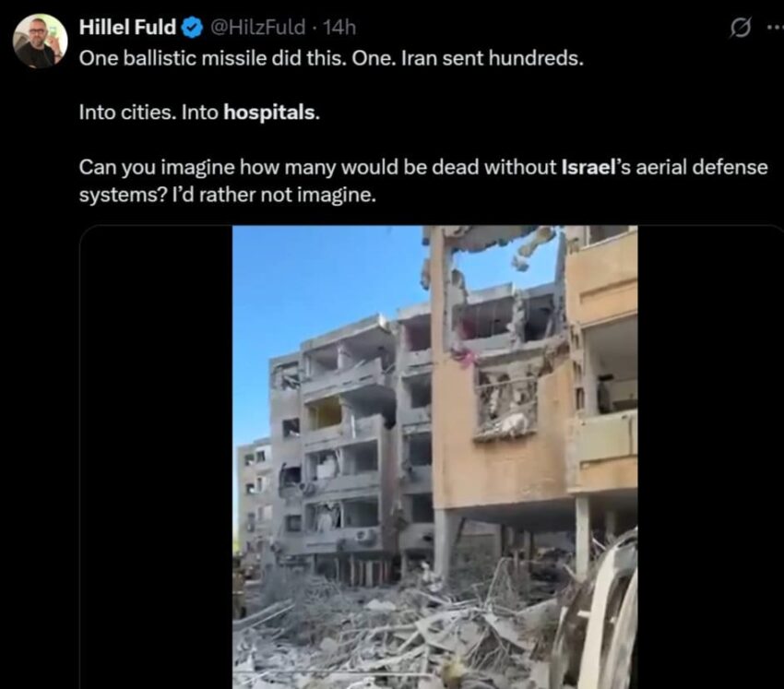Click the 14h timestamp

(x=339, y=27)
